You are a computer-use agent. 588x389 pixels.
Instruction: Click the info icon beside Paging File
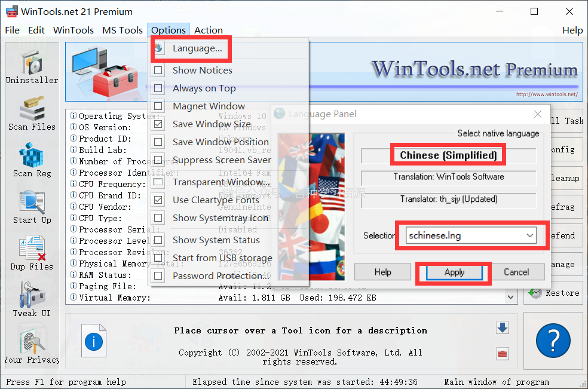pos(73,286)
